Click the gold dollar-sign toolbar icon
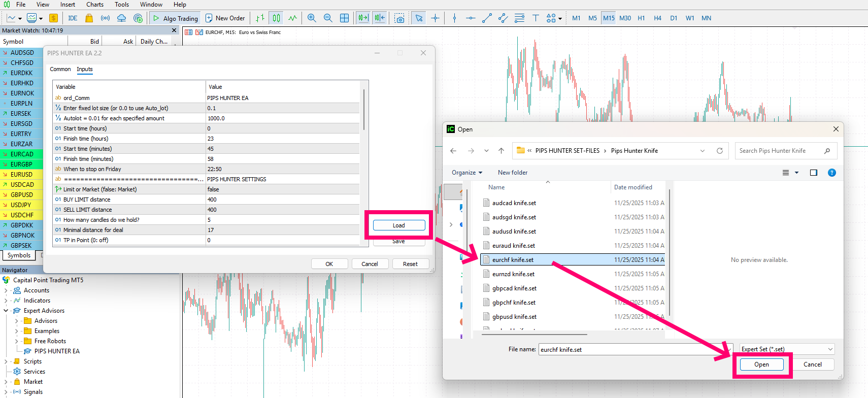 tap(53, 18)
